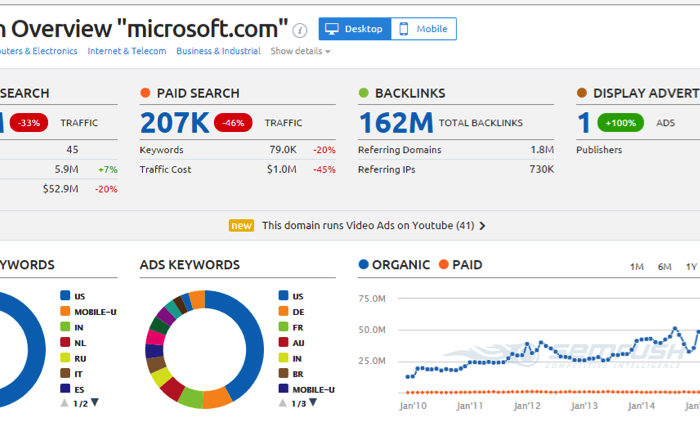This screenshot has width=700, height=432.
Task: Select the 1M chart time range
Action: 637,267
